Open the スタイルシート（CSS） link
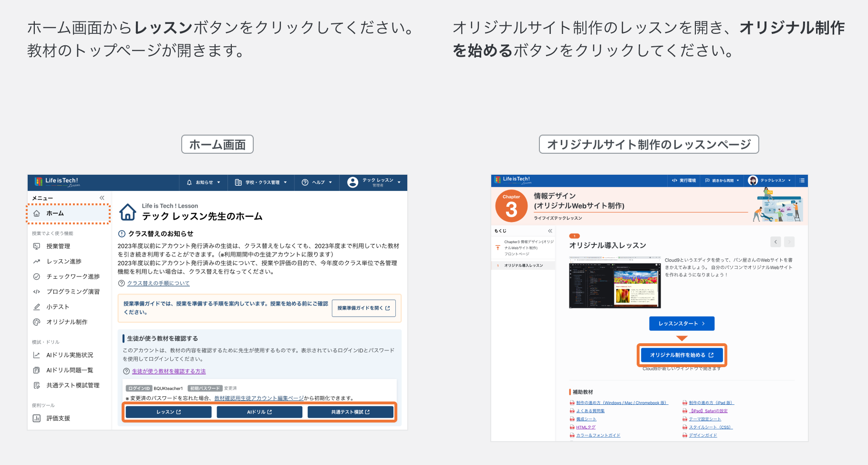Screen dimensions: 868x465 pos(711,427)
